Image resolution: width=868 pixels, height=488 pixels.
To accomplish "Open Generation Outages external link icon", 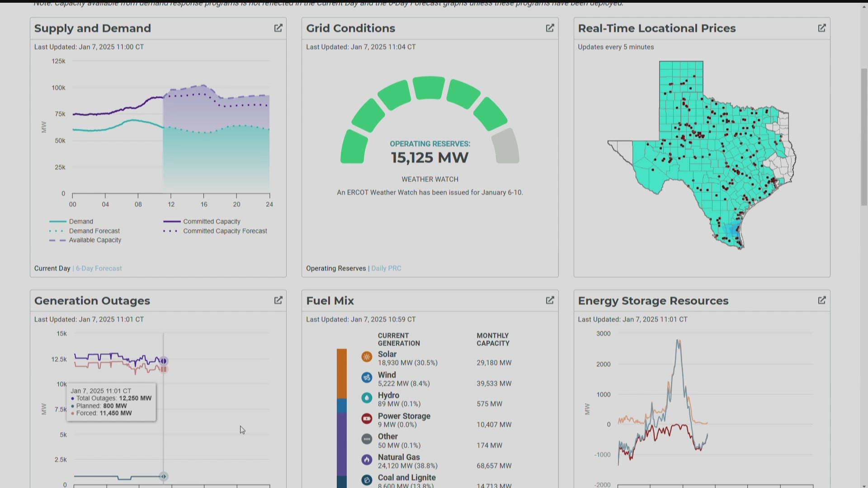I will tap(278, 300).
